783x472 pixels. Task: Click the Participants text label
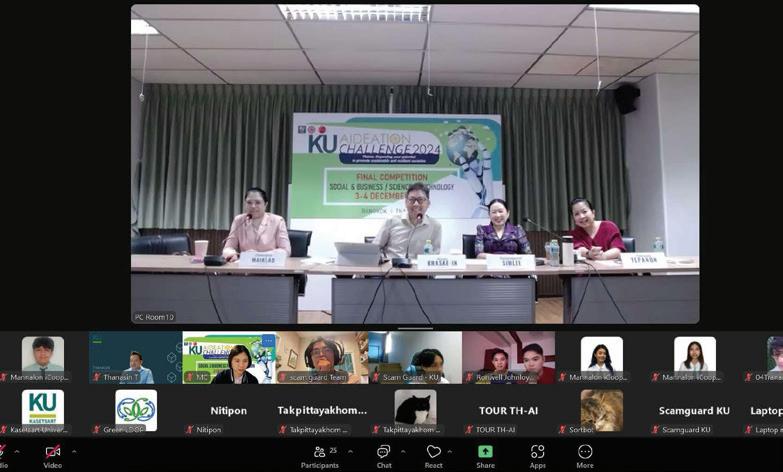(320, 465)
